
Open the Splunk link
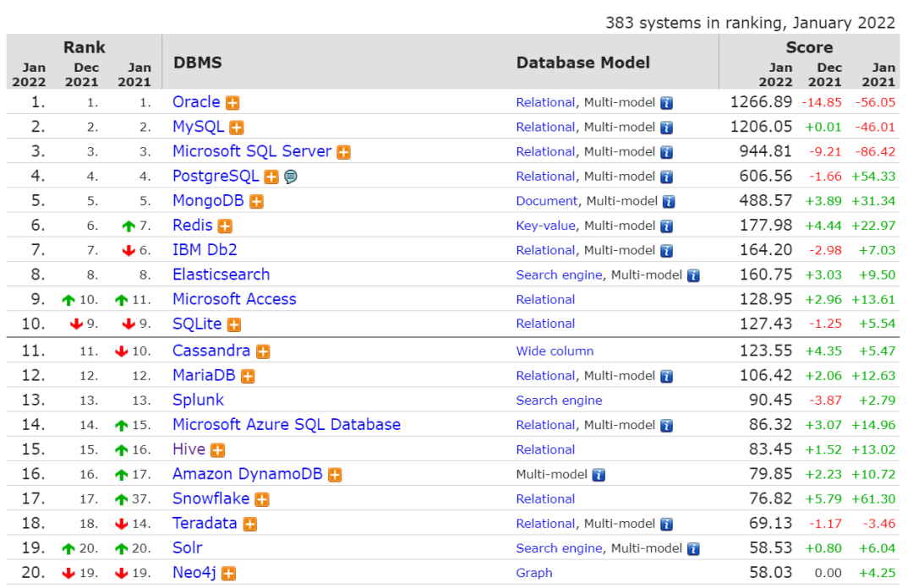(198, 400)
